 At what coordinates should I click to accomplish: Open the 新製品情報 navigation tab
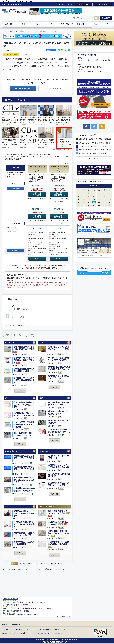[x=81, y=24]
